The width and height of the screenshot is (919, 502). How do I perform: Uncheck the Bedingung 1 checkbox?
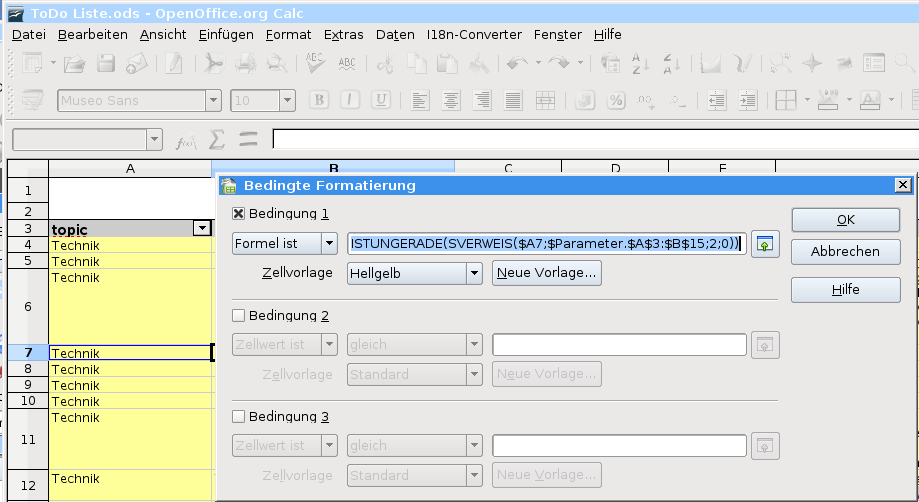pyautogui.click(x=239, y=214)
